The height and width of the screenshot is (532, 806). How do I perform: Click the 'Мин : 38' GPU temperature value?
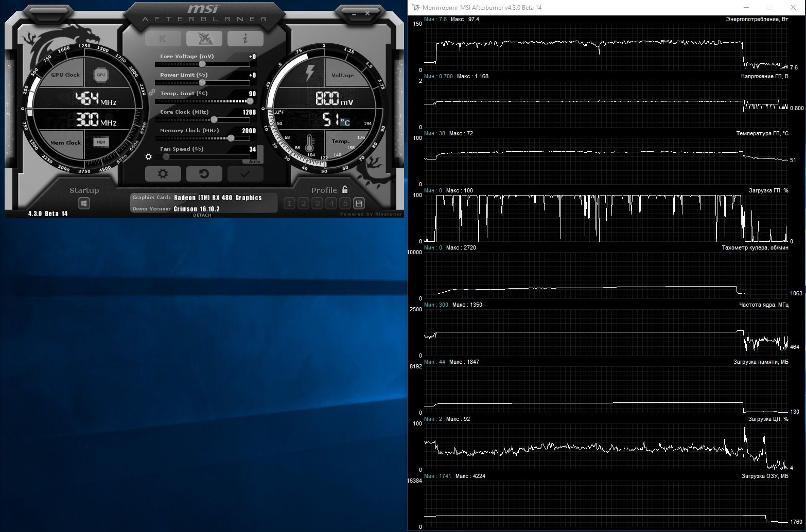coord(435,133)
